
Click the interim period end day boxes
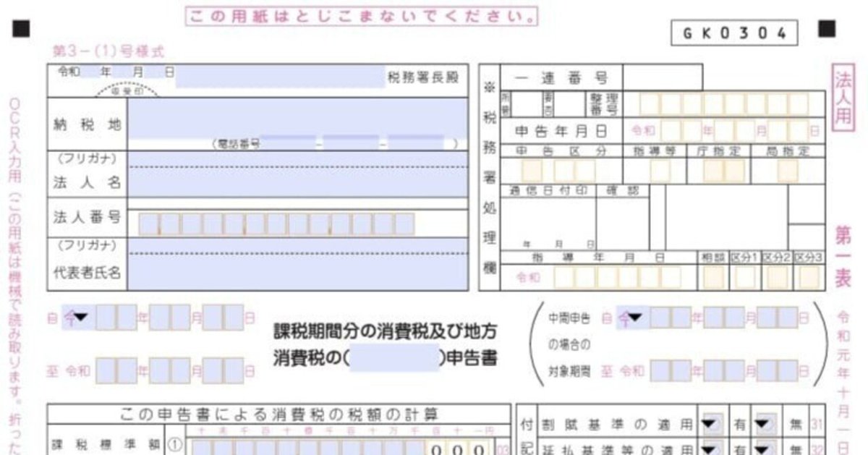778,370
